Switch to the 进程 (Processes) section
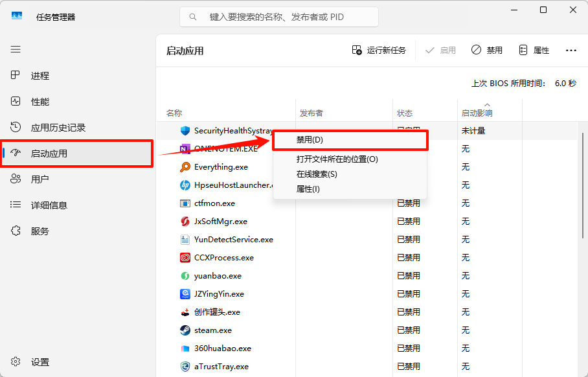Image resolution: width=588 pixels, height=377 pixels. point(39,75)
